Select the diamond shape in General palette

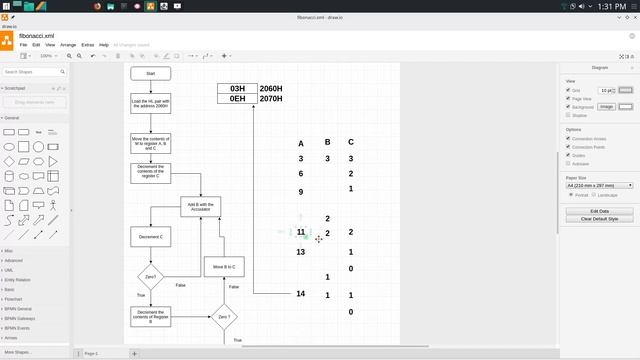coord(9,162)
